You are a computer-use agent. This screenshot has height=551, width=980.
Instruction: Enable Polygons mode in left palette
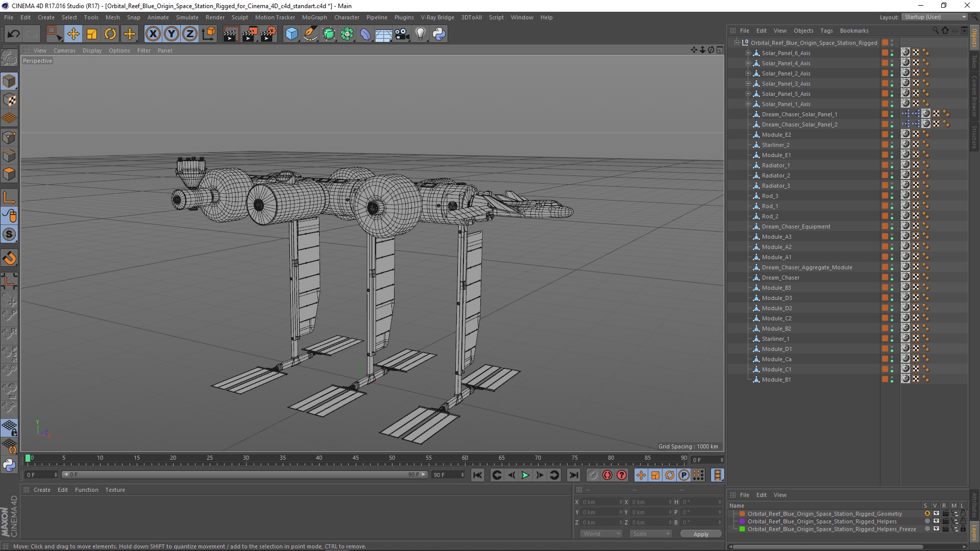9,174
